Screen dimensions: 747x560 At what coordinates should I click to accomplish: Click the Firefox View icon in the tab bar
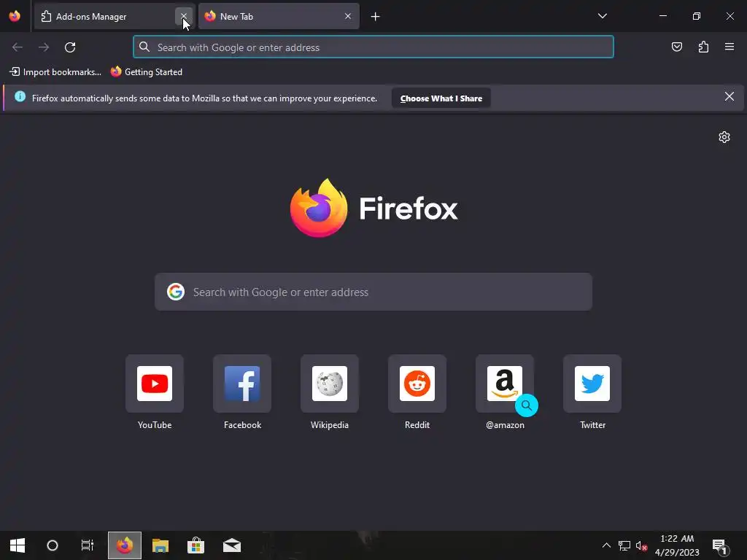15,16
